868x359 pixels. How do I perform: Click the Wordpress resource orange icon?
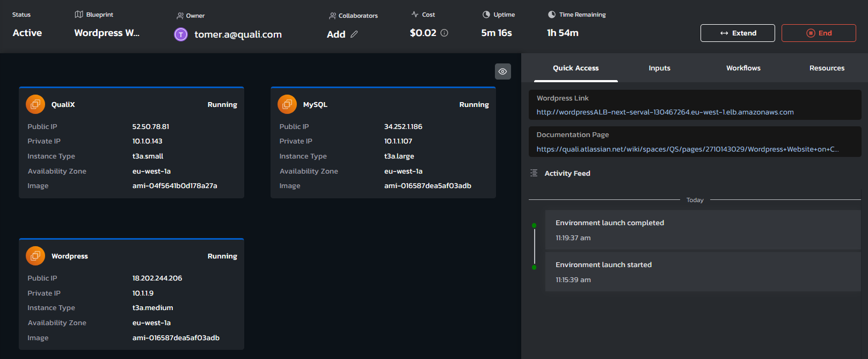point(35,256)
